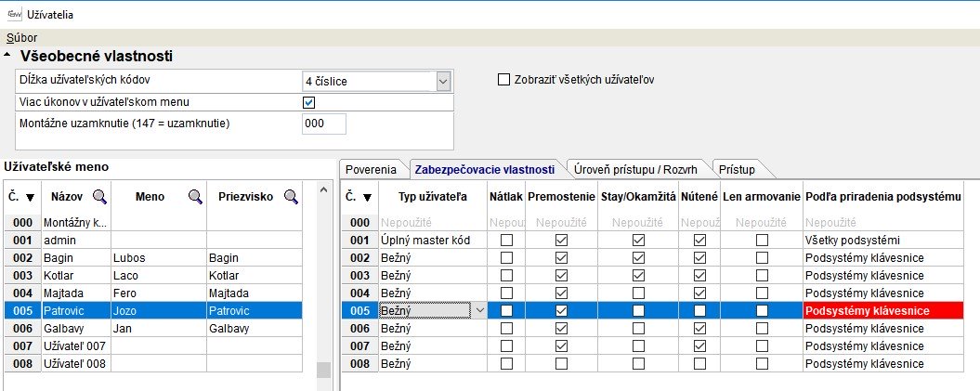
Task: Click the magnifier icon next to Meno
Action: [196, 196]
